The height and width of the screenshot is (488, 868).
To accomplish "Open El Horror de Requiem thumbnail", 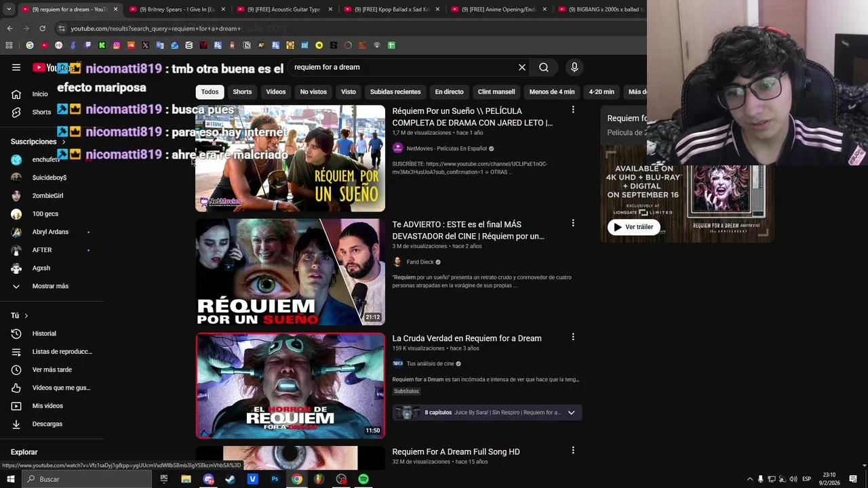I will click(290, 386).
